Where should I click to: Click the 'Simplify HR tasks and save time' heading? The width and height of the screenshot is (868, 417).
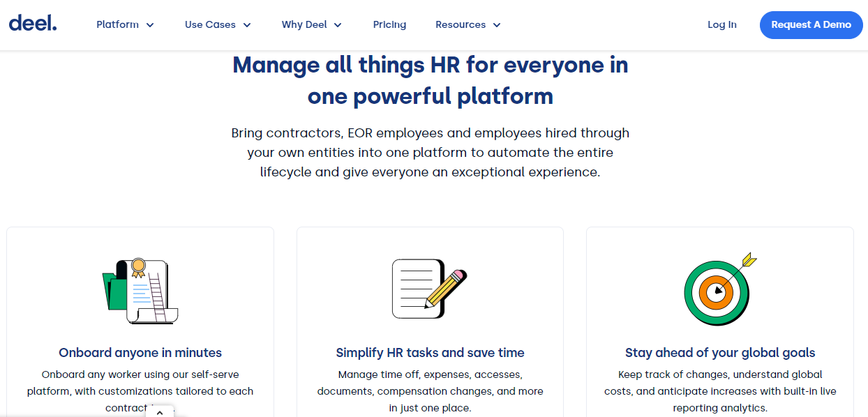pyautogui.click(x=430, y=352)
